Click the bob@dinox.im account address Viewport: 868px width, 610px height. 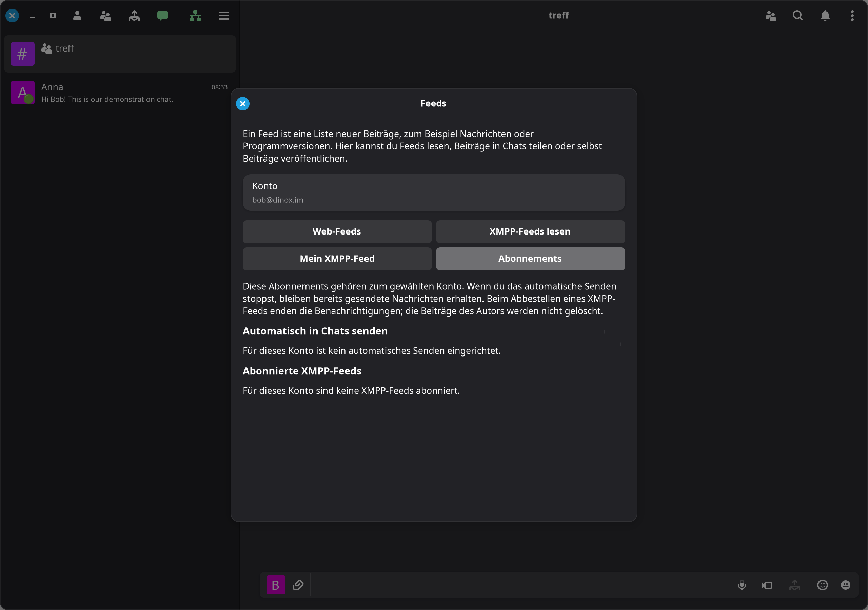[277, 200]
